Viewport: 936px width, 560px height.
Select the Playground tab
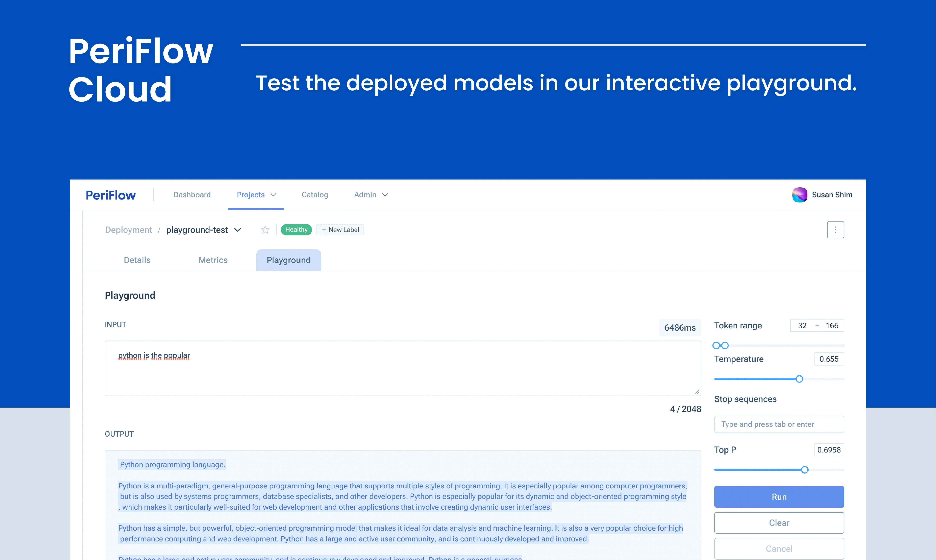coord(289,260)
